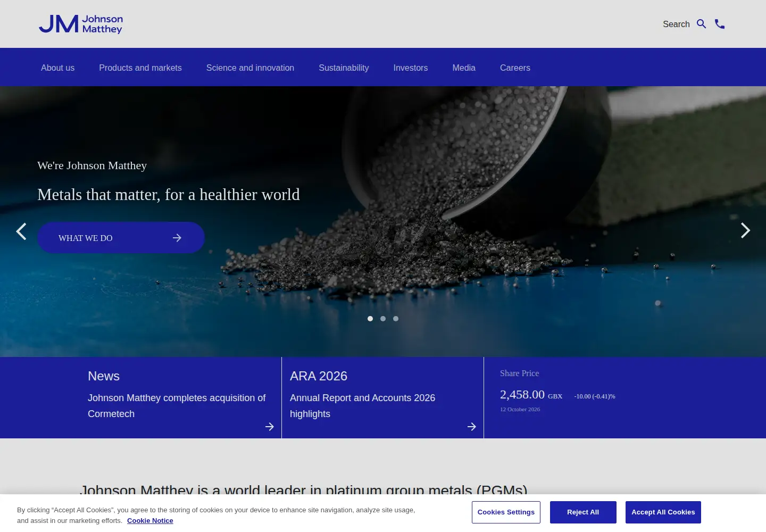Click arrow in News card
This screenshot has height=532, width=766.
[270, 427]
